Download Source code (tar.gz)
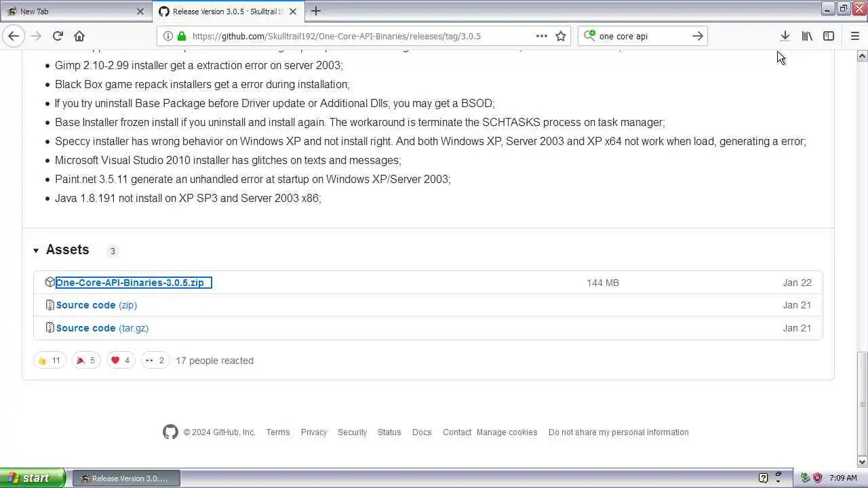The image size is (868, 488). click(102, 328)
